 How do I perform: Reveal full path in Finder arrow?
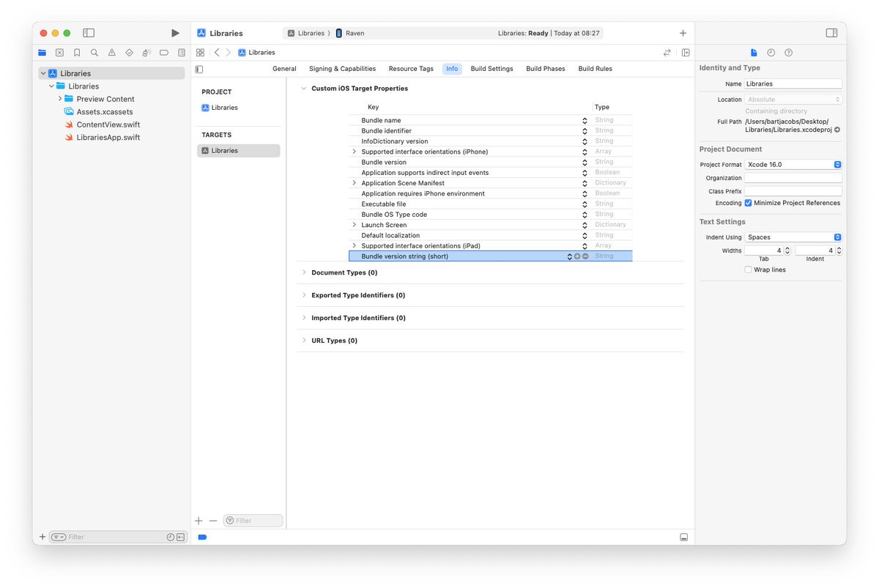coord(837,130)
